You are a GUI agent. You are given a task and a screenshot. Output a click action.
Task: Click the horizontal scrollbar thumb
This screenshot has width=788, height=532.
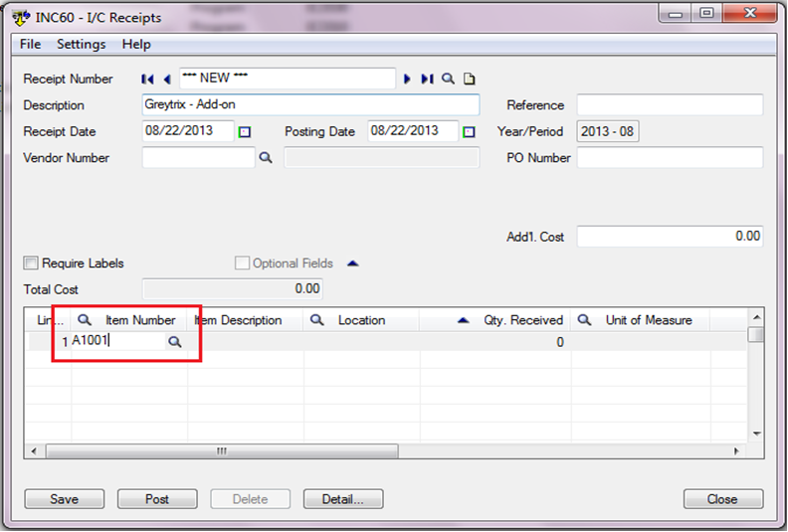coord(222,451)
